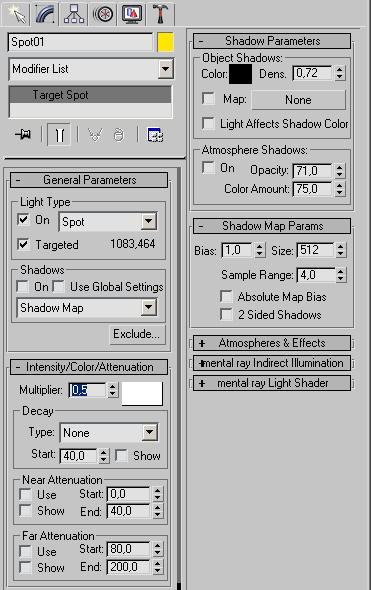Toggle the Targeted checkbox
The height and width of the screenshot is (590, 371).
[x=23, y=244]
